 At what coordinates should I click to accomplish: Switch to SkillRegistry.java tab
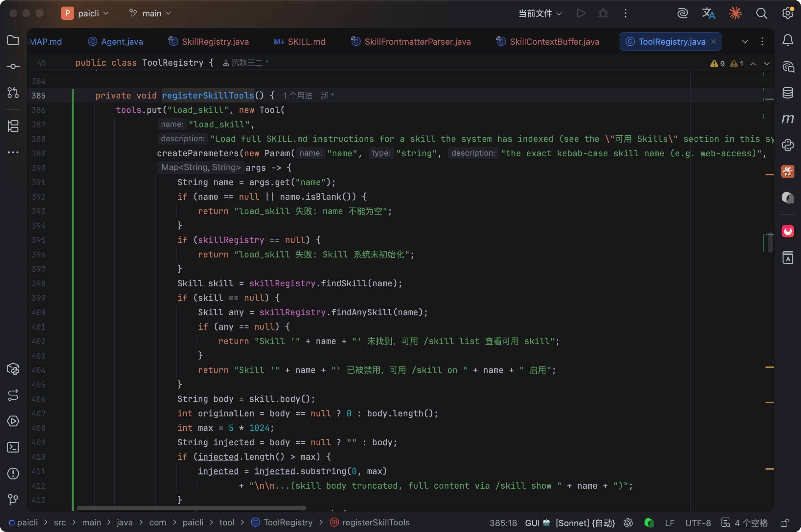click(x=208, y=41)
